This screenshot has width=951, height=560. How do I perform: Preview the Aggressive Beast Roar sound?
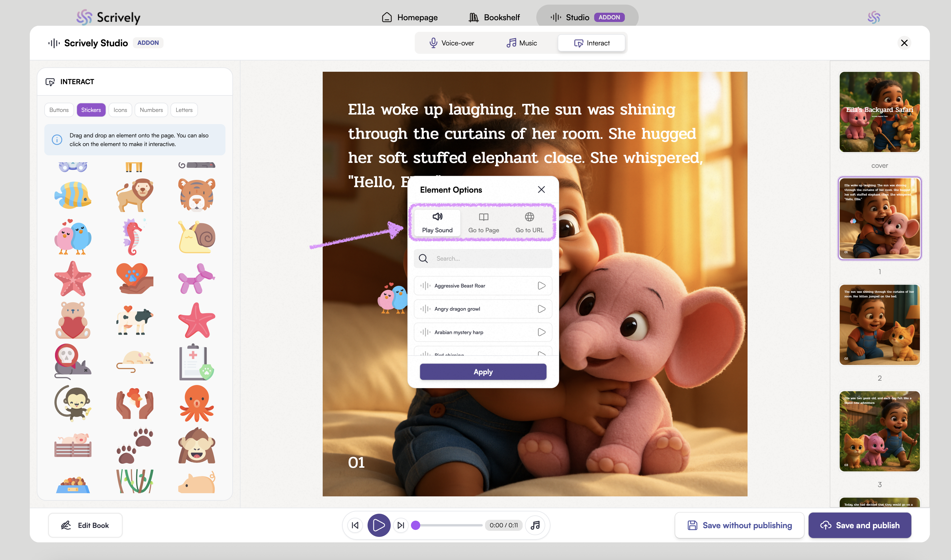tap(541, 286)
